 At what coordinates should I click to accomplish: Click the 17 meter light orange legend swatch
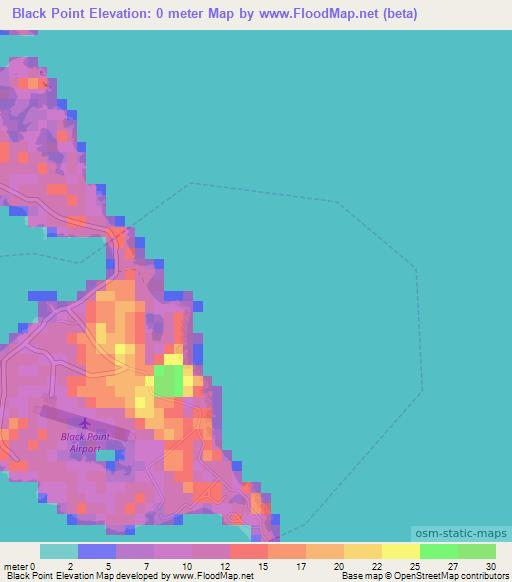(x=325, y=551)
